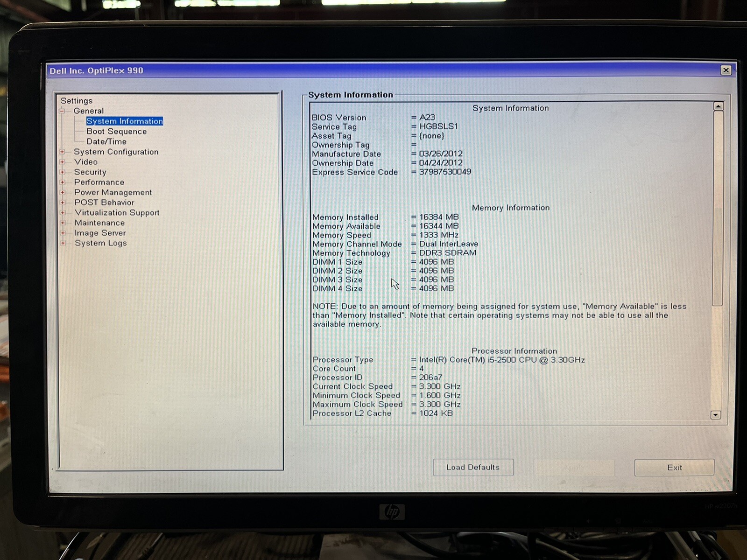Click the Processor L2 Cache 1024 KB
This screenshot has width=747, height=560.
(436, 413)
